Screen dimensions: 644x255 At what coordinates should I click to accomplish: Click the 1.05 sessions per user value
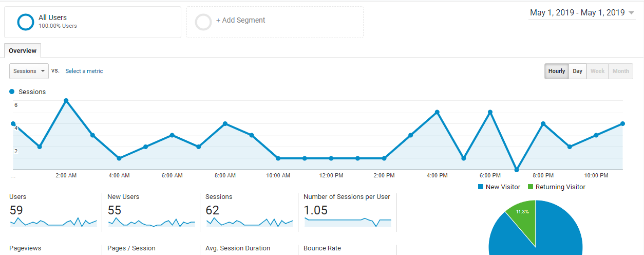[316, 210]
